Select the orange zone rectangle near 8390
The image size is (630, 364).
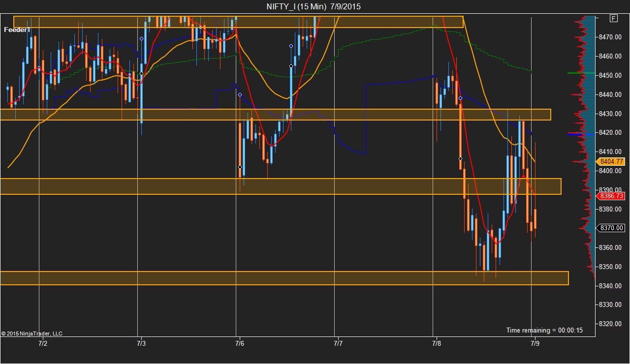click(x=281, y=186)
